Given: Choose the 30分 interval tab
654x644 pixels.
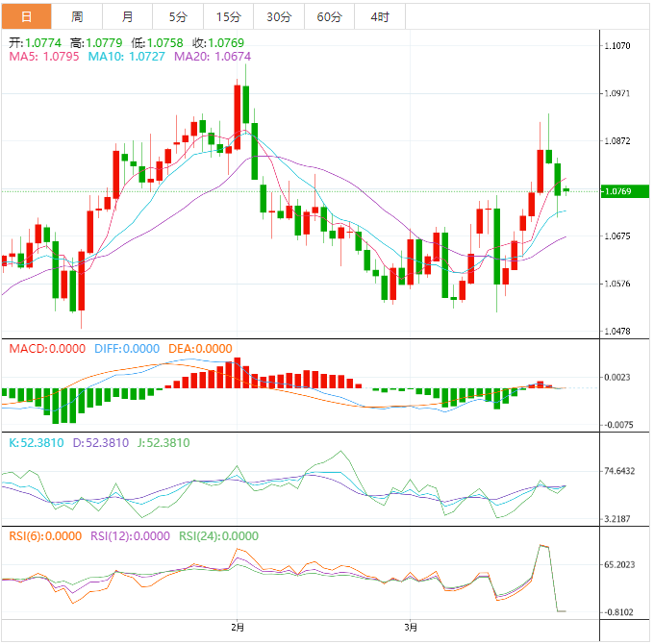Looking at the screenshot, I should tap(279, 16).
